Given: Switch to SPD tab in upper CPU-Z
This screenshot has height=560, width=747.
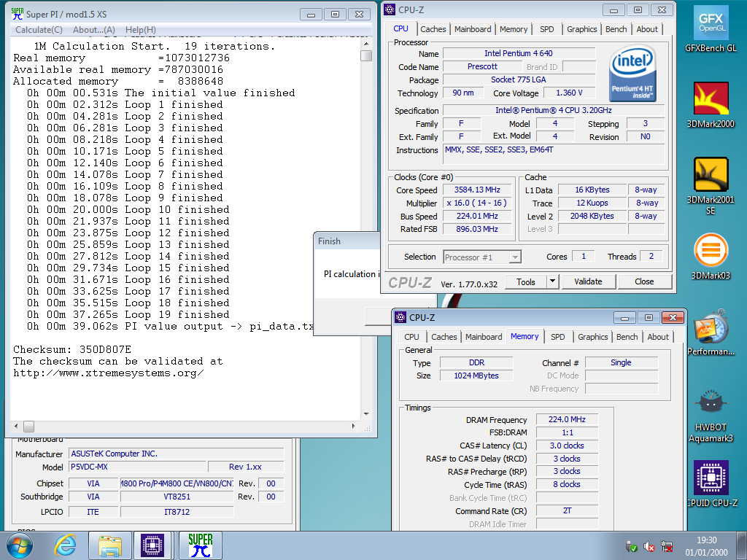Looking at the screenshot, I should tap(547, 29).
